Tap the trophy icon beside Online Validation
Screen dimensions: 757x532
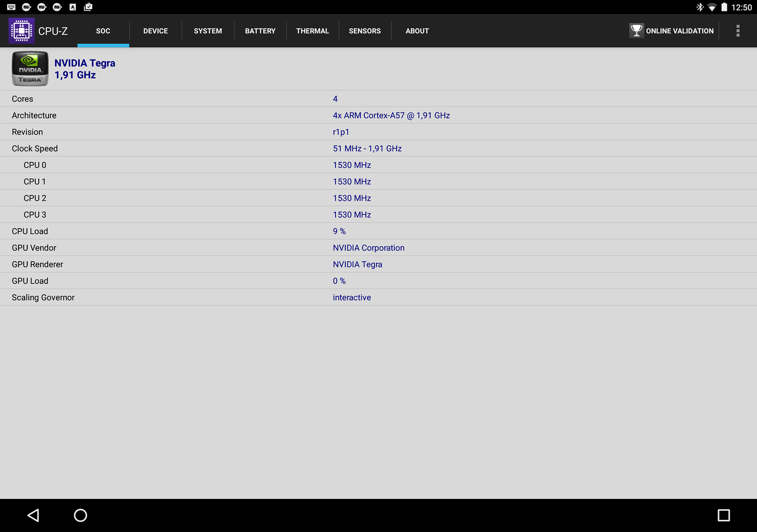point(636,30)
